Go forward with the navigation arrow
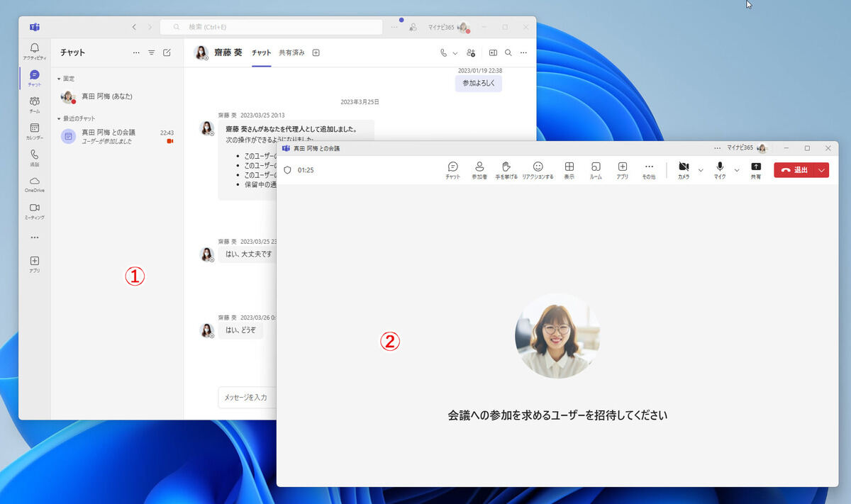The image size is (851, 504). pos(150,27)
